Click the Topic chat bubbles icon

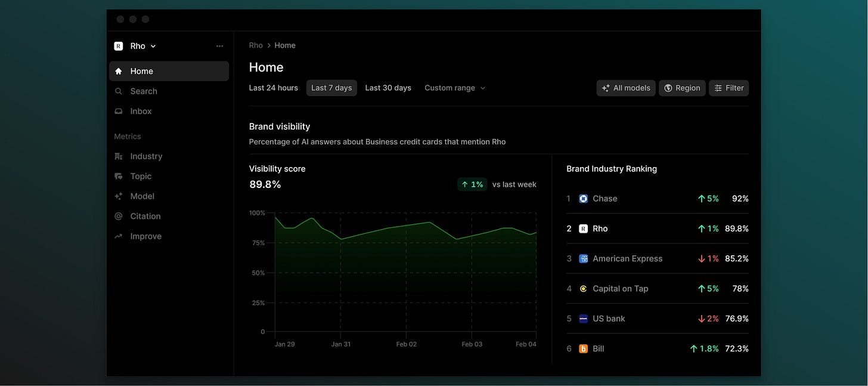coord(119,176)
